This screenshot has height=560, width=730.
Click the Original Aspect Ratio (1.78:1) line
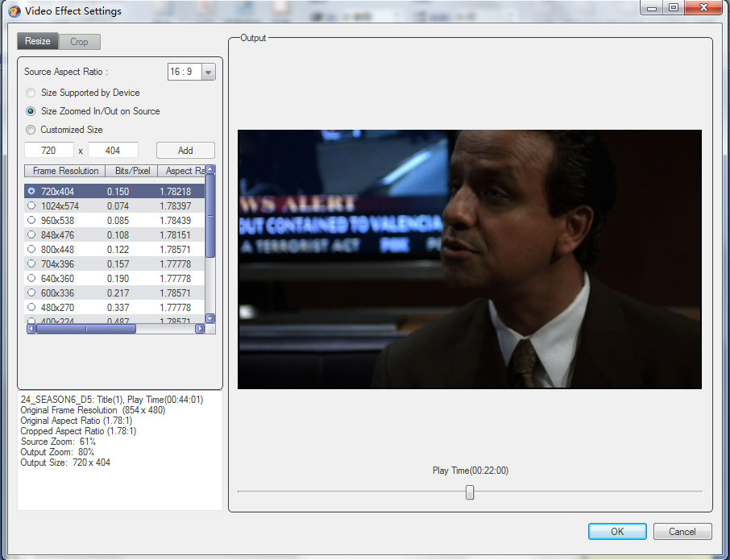click(77, 421)
